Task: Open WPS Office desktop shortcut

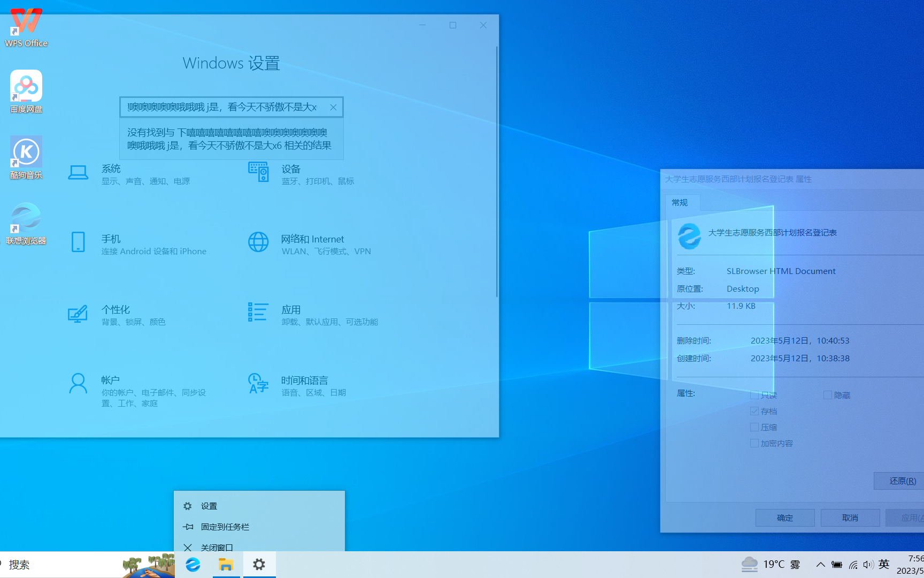Action: pos(26,27)
